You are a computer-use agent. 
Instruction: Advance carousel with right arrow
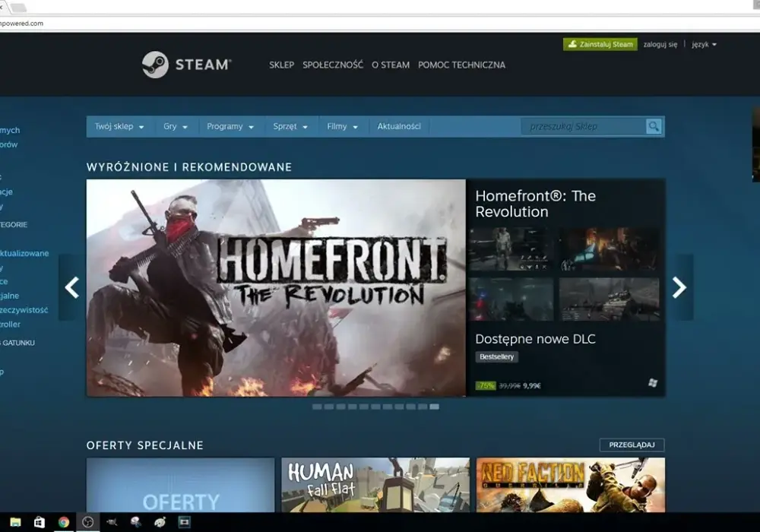coord(679,287)
